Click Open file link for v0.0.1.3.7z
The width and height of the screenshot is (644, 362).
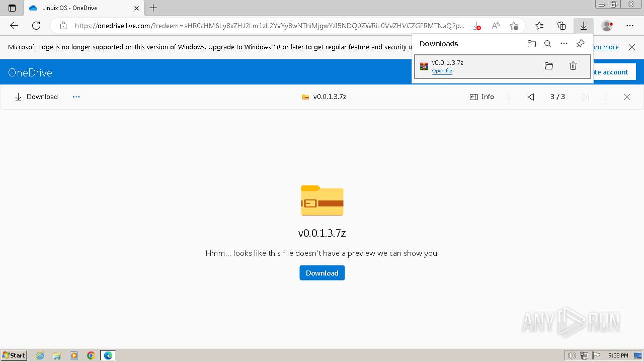442,71
